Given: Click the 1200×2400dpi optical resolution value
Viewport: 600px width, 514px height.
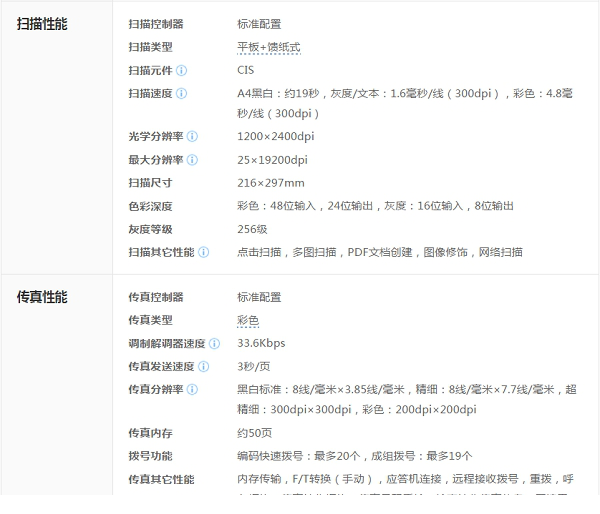Looking at the screenshot, I should coord(276,136).
